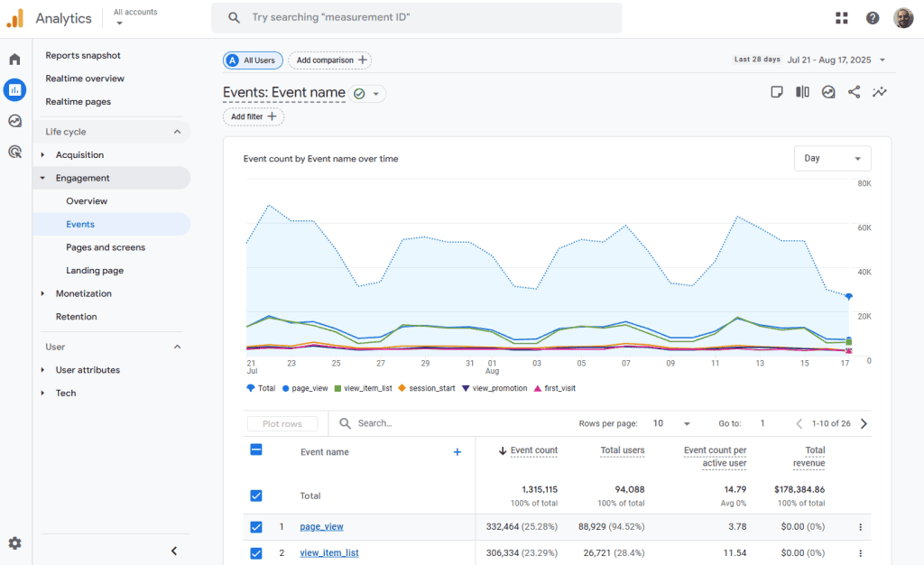Toggle the view_item_list row checkbox
924x565 pixels.
(x=256, y=553)
